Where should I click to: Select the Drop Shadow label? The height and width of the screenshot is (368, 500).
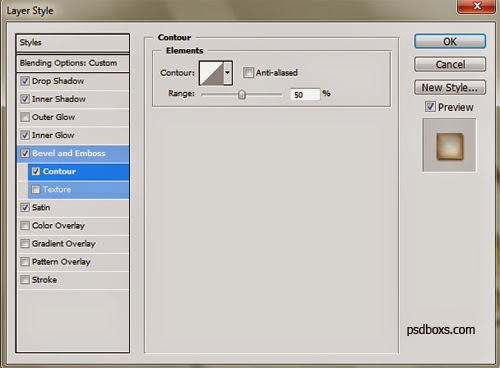[x=58, y=81]
